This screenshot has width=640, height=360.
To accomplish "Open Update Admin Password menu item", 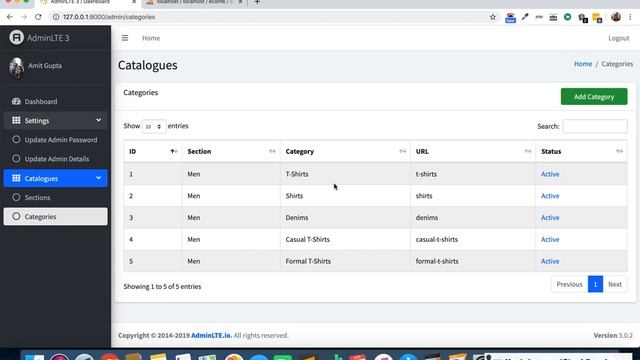I will pyautogui.click(x=56, y=140).
